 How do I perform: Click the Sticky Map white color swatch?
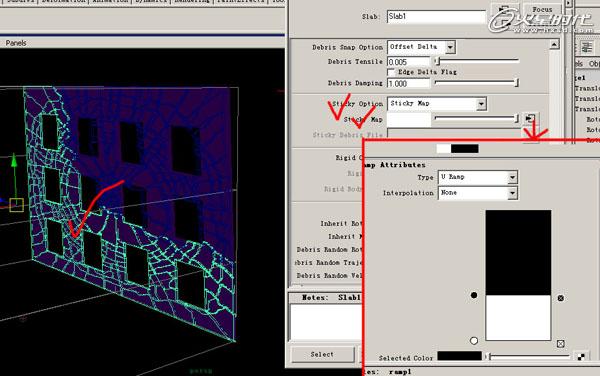(409, 119)
